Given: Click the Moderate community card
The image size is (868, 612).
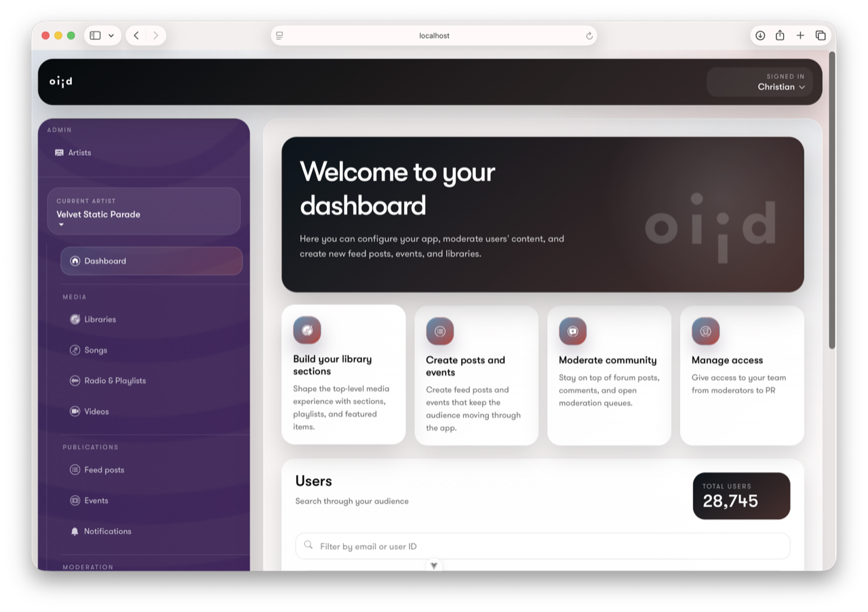Looking at the screenshot, I should coord(608,375).
